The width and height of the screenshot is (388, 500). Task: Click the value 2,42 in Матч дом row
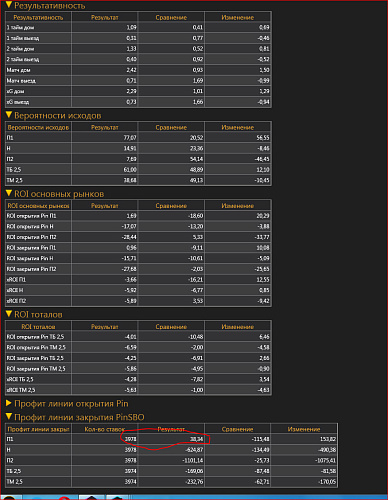[x=131, y=70]
